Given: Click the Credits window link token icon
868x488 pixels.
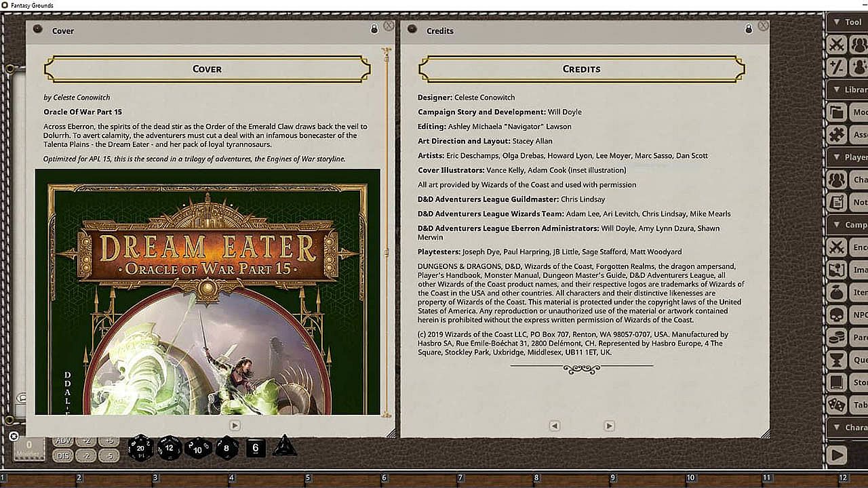Looking at the screenshot, I should [412, 29].
